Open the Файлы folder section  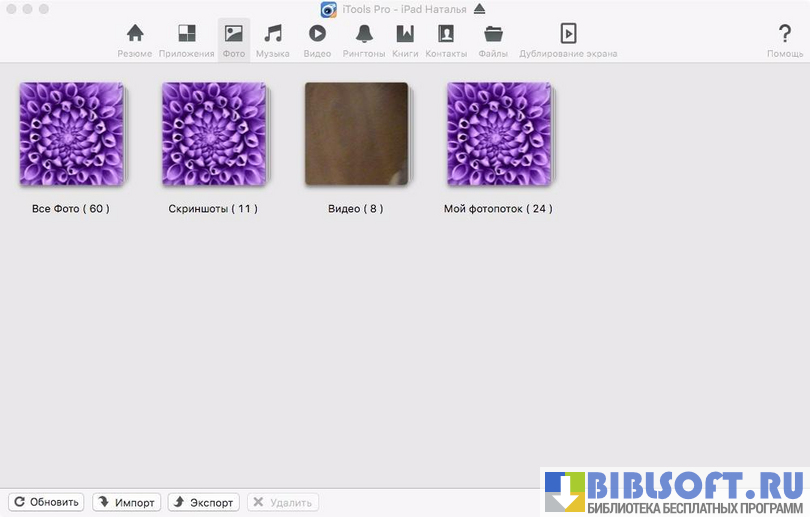pos(493,40)
